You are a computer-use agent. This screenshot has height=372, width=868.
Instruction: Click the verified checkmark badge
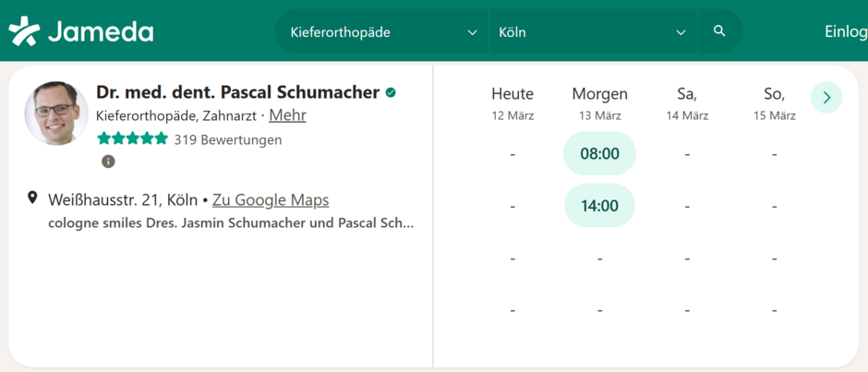[392, 92]
